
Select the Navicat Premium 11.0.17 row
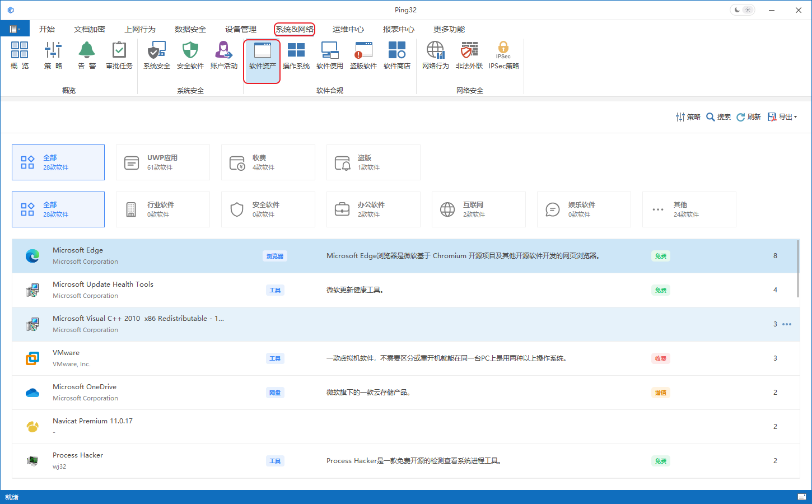coord(405,427)
